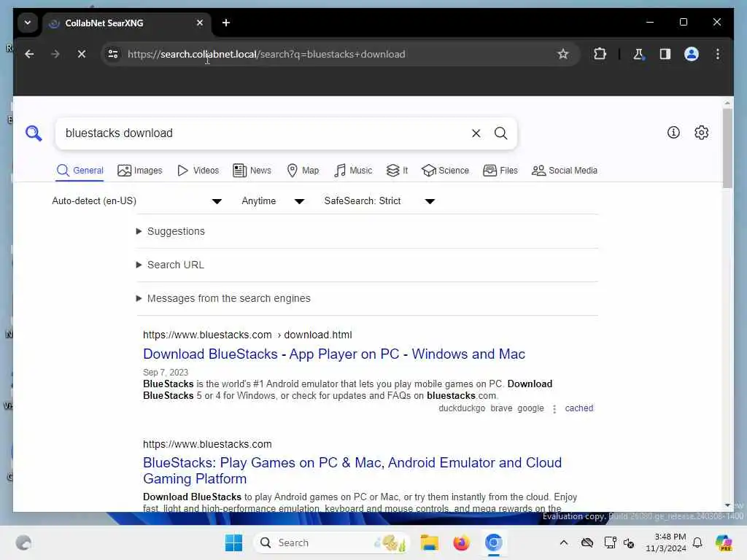Submit search with magnifier button in search box

(x=500, y=133)
